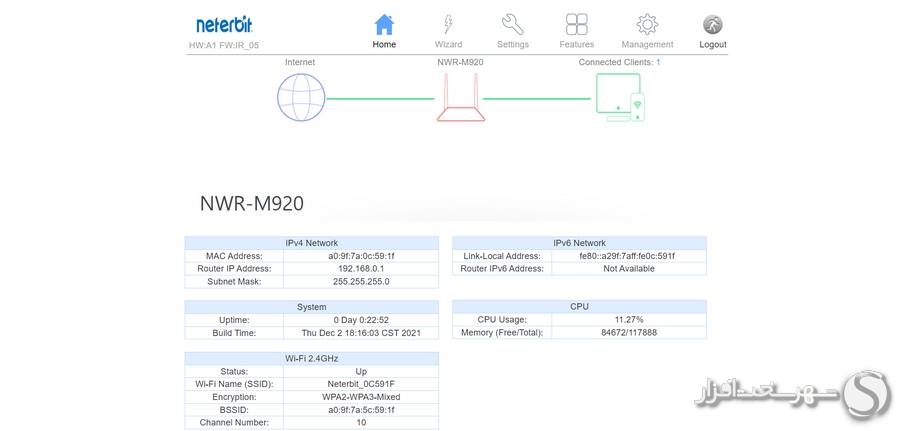The image size is (900, 431).
Task: Select MAC address a0:9f:7a:0c:59:1f
Action: click(x=361, y=256)
